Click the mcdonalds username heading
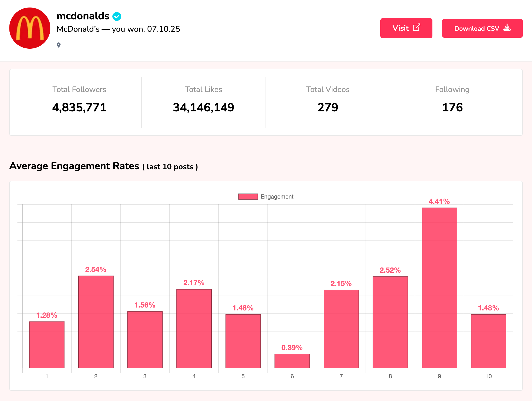 tap(83, 16)
